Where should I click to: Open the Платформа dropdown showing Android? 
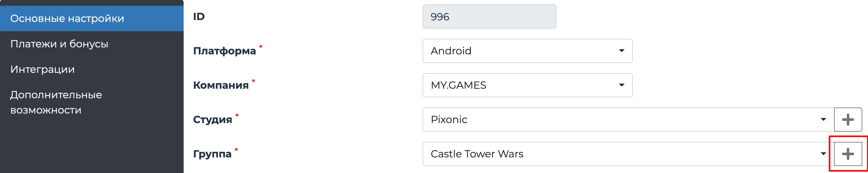(527, 51)
